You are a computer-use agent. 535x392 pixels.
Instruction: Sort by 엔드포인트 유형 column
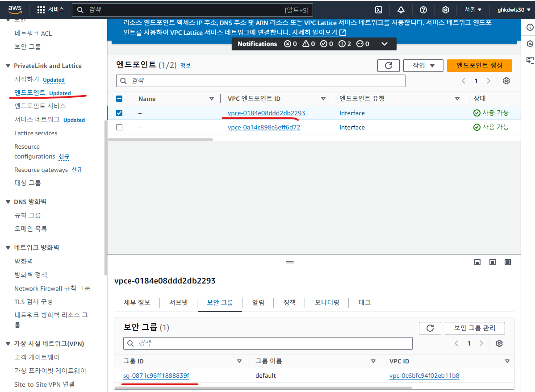point(457,99)
